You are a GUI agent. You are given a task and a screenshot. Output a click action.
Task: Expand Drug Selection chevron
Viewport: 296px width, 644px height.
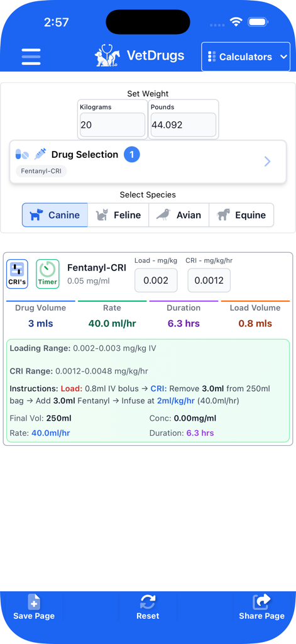click(267, 162)
